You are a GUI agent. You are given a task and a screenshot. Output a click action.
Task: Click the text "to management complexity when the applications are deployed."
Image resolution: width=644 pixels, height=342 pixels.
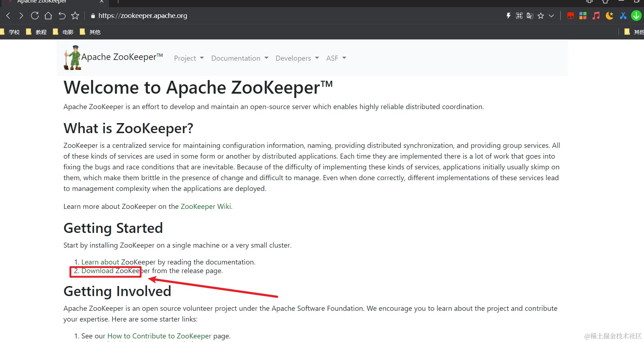coord(165,188)
